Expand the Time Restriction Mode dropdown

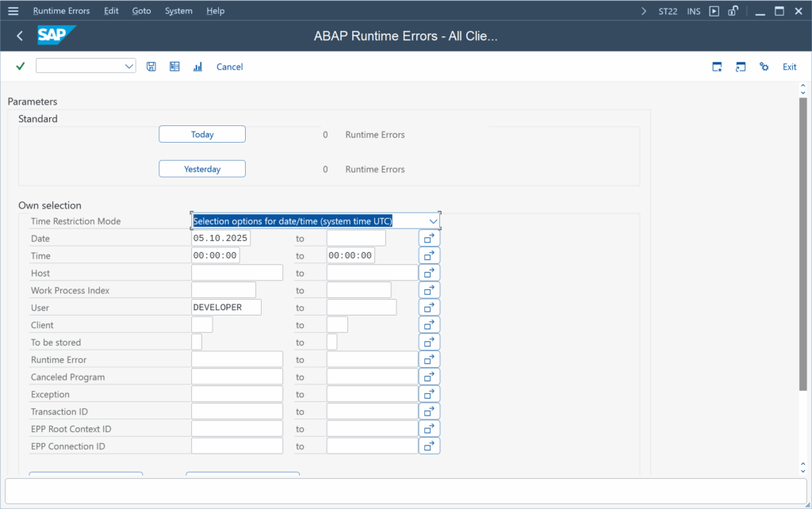(x=433, y=221)
